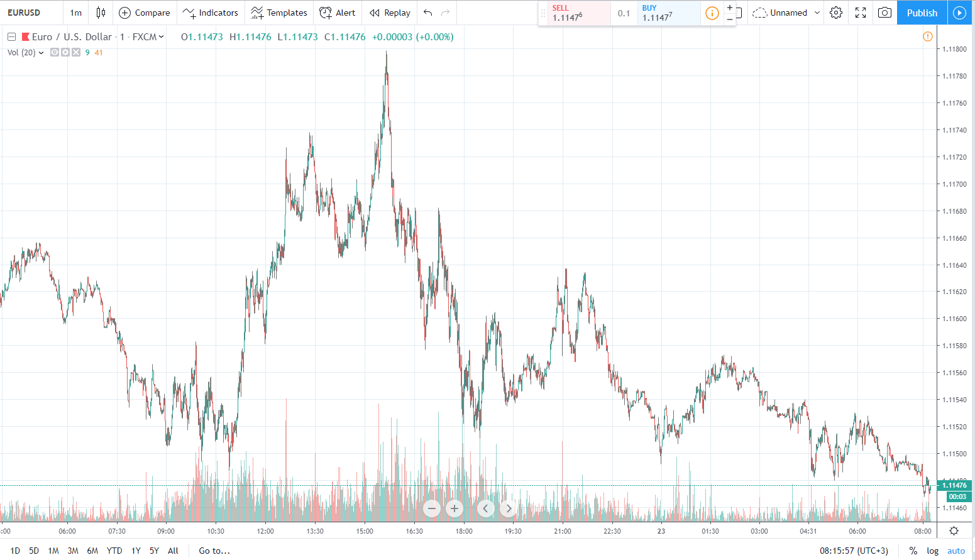Zoom in the chart with plus circle
Viewport: 975px width, 560px height.
click(x=454, y=508)
